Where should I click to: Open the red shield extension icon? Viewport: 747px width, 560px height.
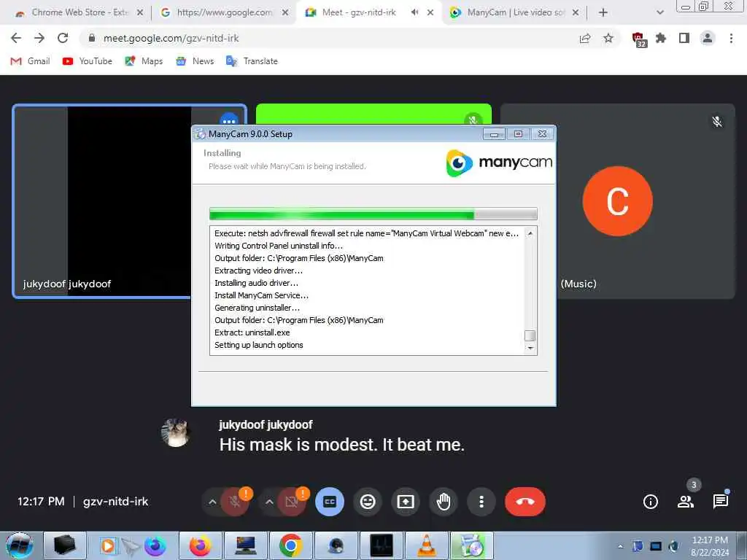tap(638, 39)
